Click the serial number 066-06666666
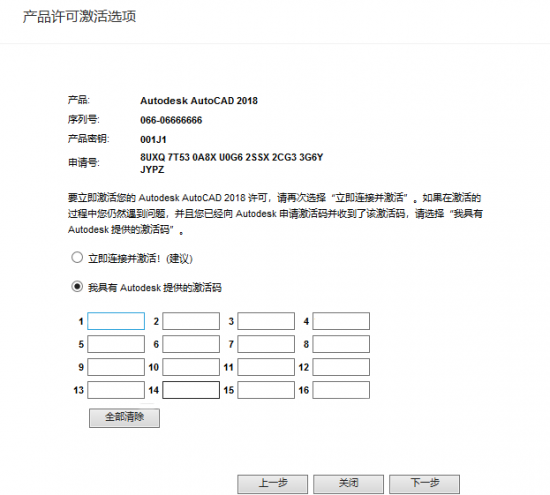This screenshot has height=495, width=550. 171,120
